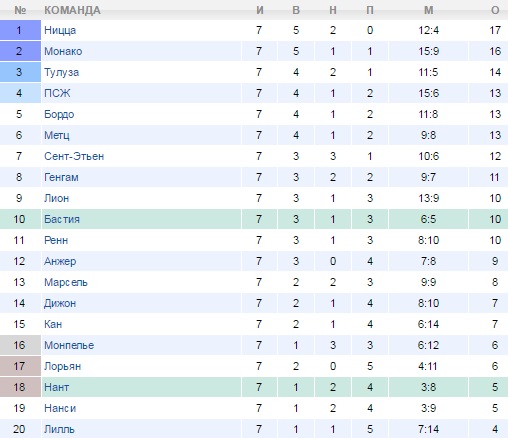Select the Монпелье team link
Viewport: 508px width, 438px height.
[69, 345]
